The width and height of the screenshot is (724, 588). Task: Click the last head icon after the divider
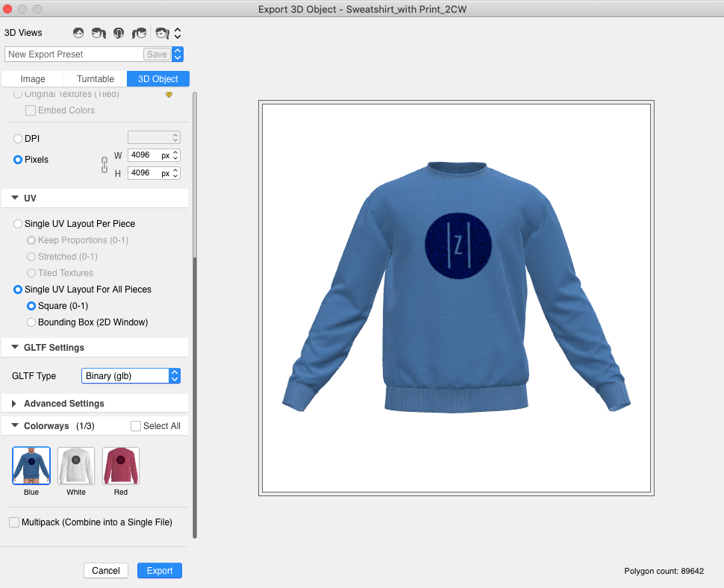click(163, 33)
